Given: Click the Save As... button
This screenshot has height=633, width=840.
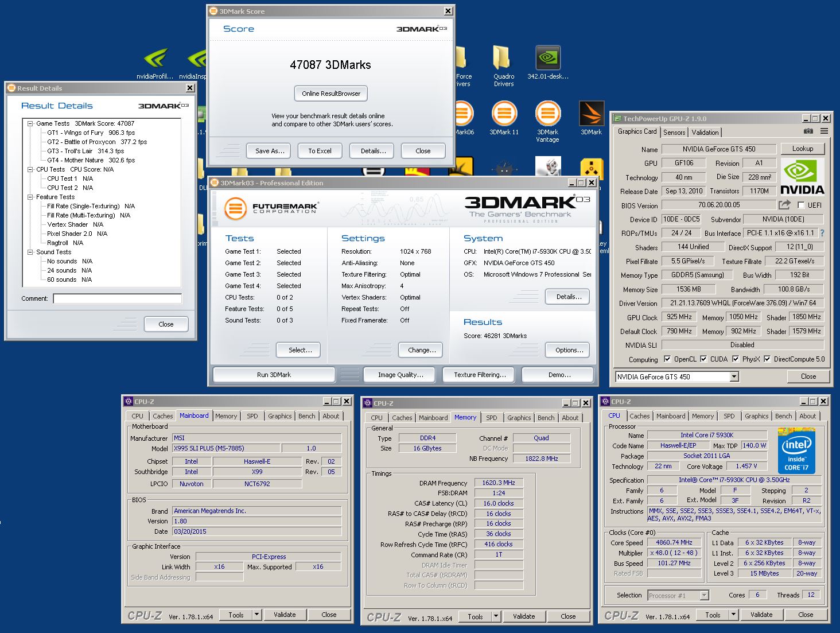Looking at the screenshot, I should pyautogui.click(x=270, y=151).
